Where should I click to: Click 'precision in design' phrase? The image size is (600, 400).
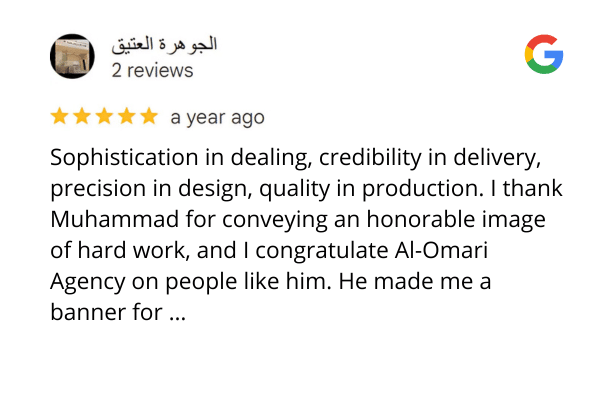click(x=151, y=189)
